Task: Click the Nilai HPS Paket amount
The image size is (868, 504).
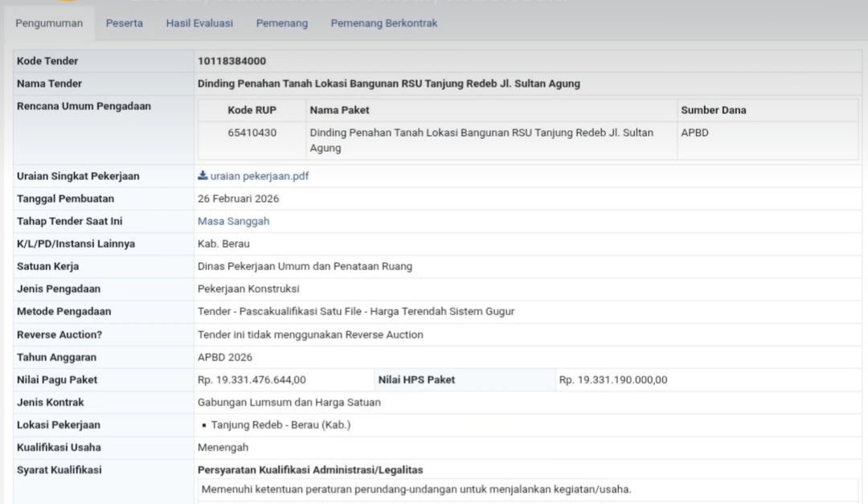Action: [612, 379]
